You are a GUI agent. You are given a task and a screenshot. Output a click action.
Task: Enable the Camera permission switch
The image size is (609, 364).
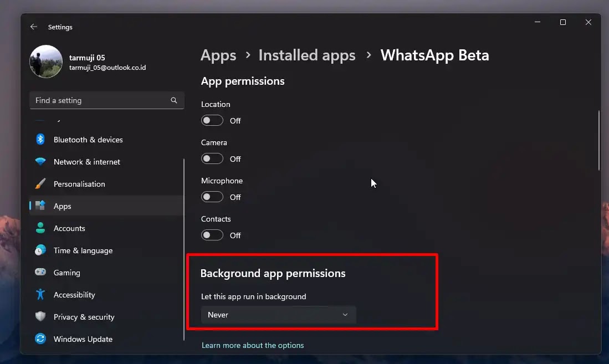click(212, 158)
